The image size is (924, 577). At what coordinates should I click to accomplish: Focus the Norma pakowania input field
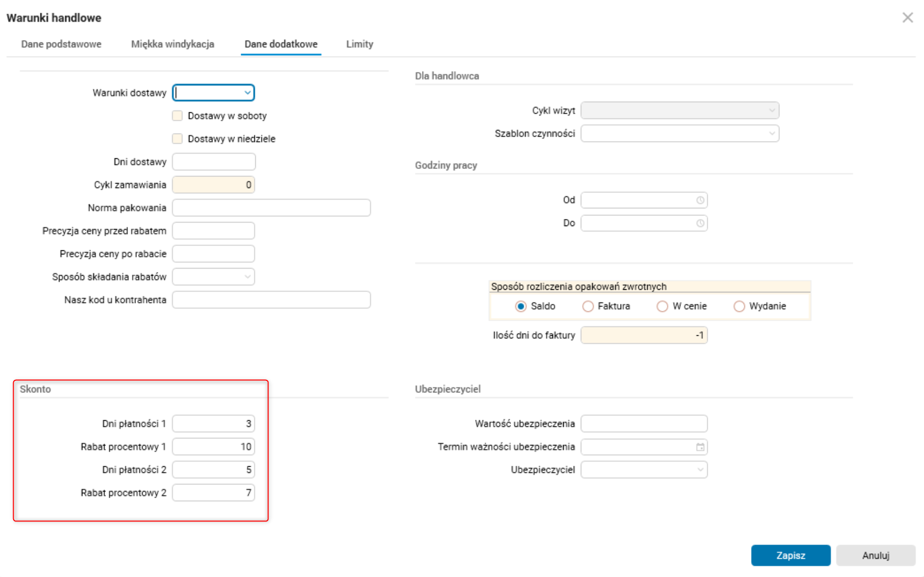point(271,208)
